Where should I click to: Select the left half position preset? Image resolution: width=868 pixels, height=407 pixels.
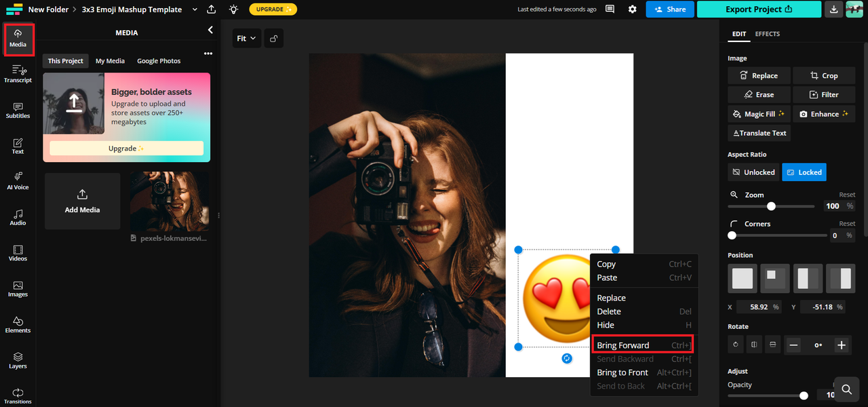tap(808, 279)
